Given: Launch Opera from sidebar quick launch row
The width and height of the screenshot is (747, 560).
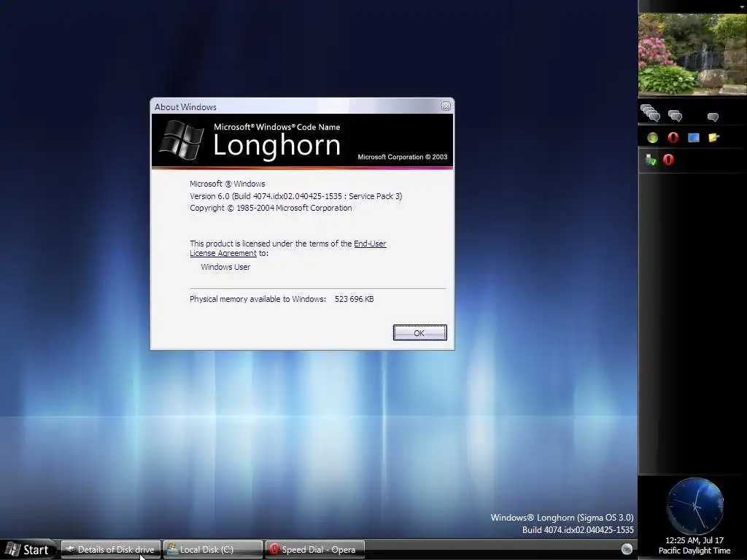Looking at the screenshot, I should tap(673, 138).
